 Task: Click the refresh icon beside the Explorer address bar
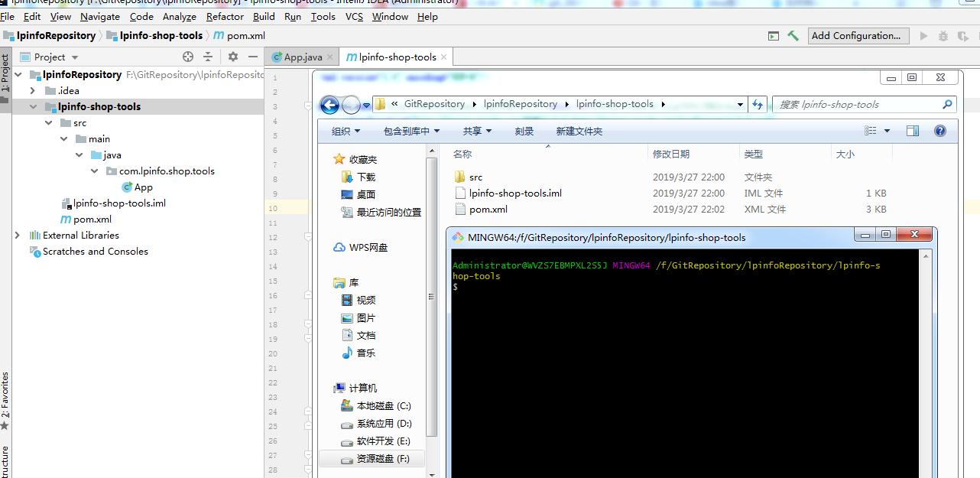pyautogui.click(x=758, y=105)
